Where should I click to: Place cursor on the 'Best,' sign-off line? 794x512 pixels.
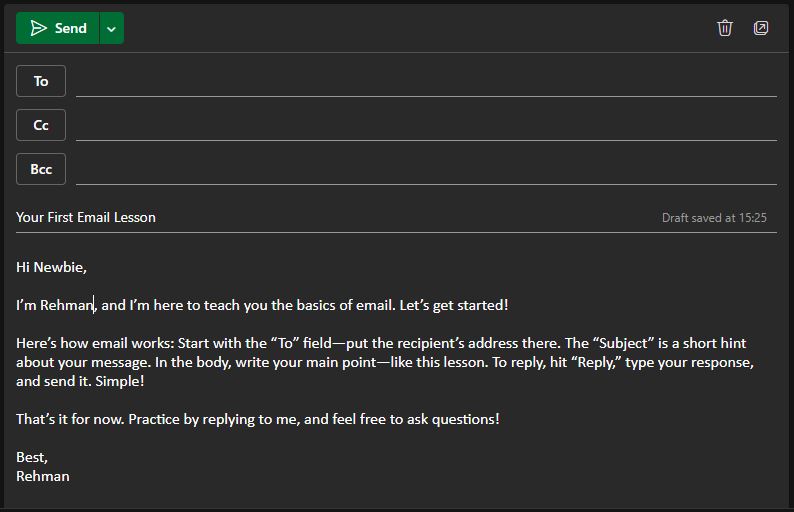[32, 457]
